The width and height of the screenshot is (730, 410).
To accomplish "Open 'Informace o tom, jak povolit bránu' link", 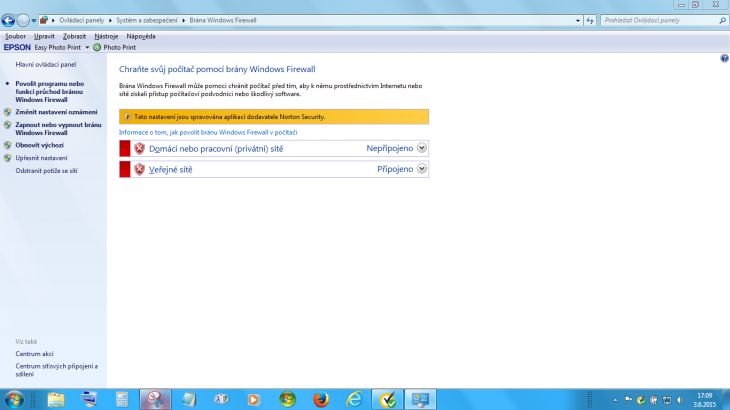I will 208,133.
